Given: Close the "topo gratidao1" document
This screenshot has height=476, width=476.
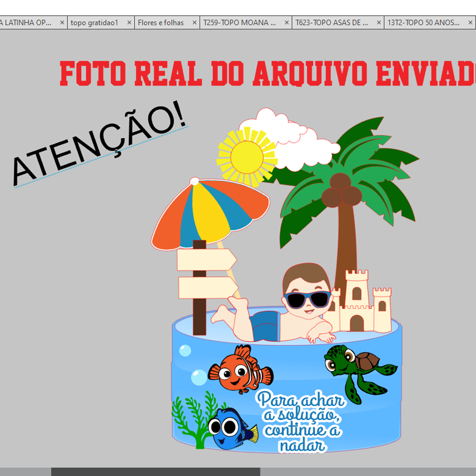Looking at the screenshot, I should click(x=129, y=23).
